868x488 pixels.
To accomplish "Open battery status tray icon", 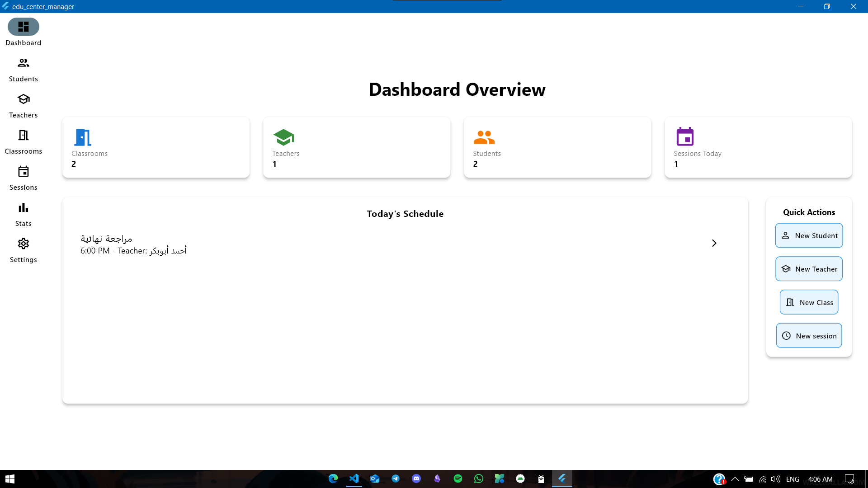I will 749,479.
